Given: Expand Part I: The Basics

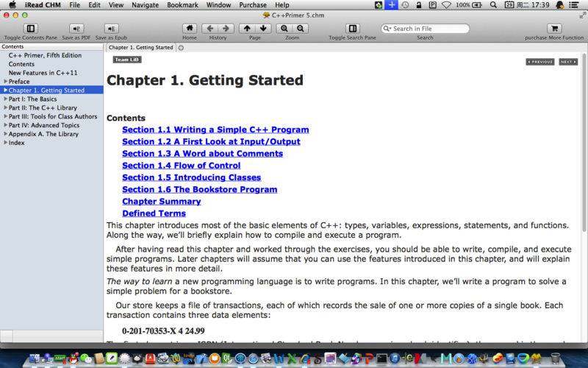Looking at the screenshot, I should pyautogui.click(x=6, y=99).
